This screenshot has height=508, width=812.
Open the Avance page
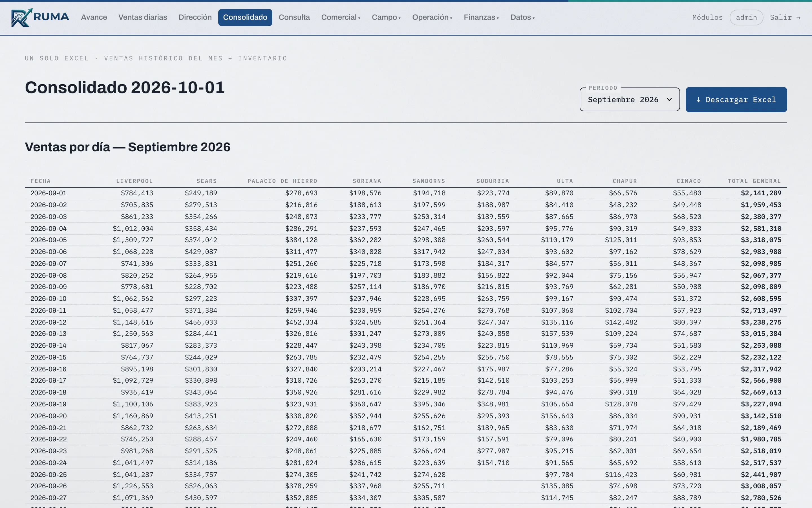tap(94, 17)
